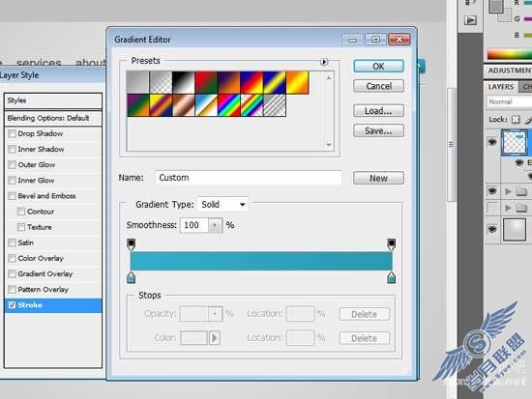Viewport: 532px width, 399px height.
Task: Enable the Gradient Overlay checkbox
Action: click(12, 274)
